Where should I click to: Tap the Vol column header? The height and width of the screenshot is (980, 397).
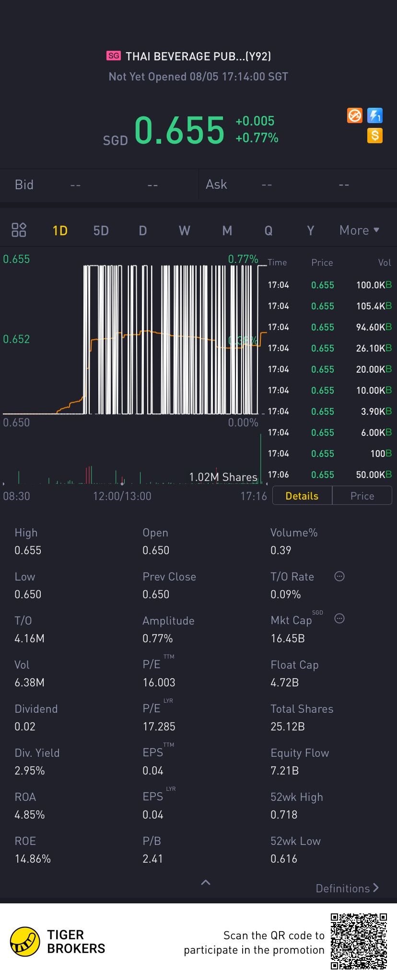click(385, 262)
